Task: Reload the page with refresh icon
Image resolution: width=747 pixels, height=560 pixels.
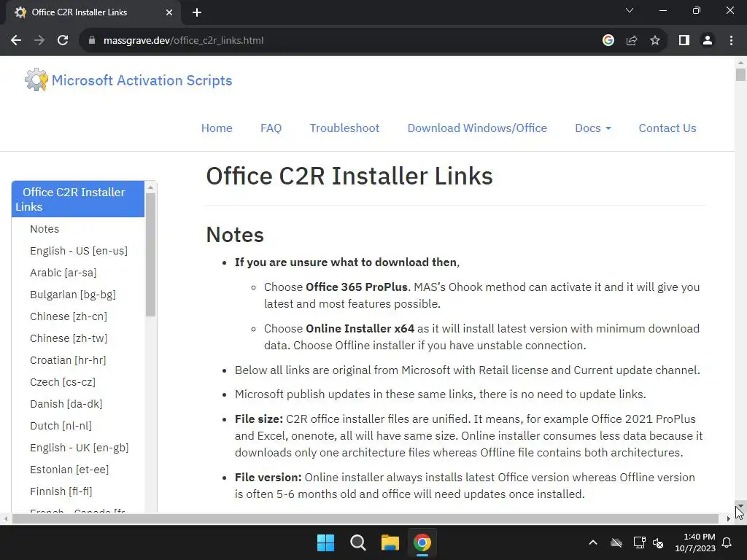Action: coord(63,41)
